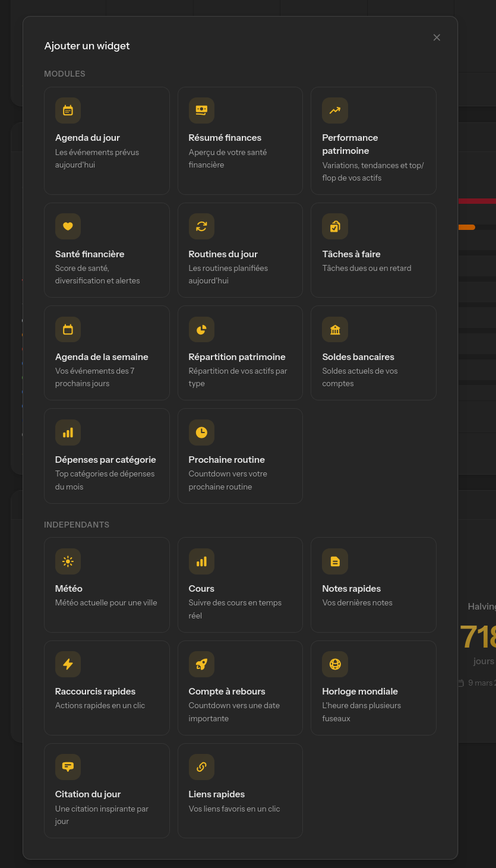The width and height of the screenshot is (496, 868).
Task: Click the Horloge mondiale globe icon
Action: (x=334, y=664)
